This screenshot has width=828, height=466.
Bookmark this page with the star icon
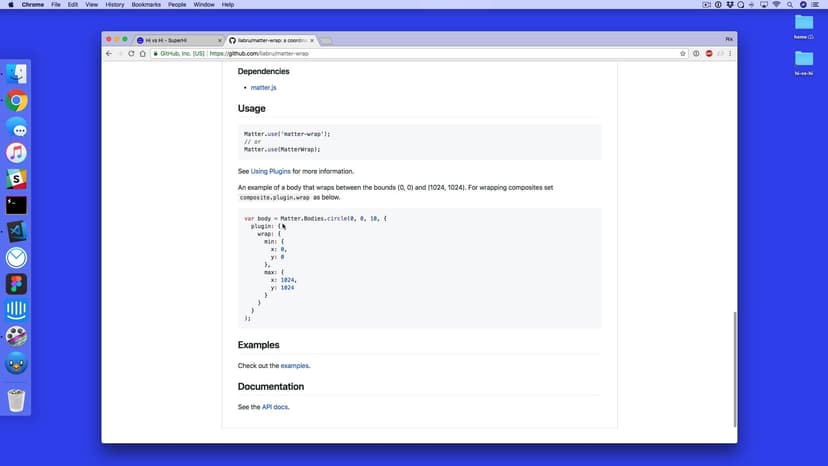(x=683, y=53)
